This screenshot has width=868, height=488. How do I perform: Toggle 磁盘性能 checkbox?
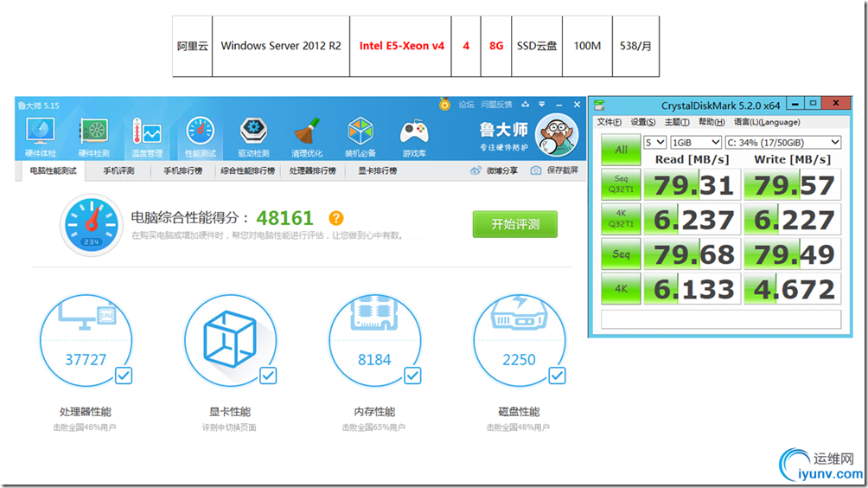point(557,376)
